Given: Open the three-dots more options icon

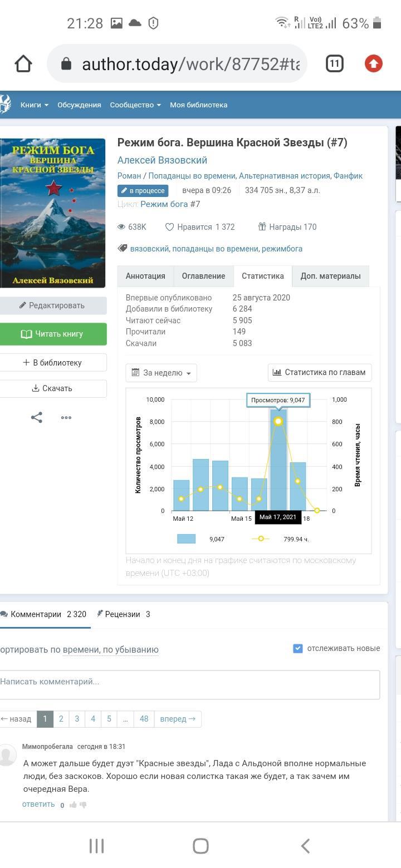Looking at the screenshot, I should click(x=66, y=417).
